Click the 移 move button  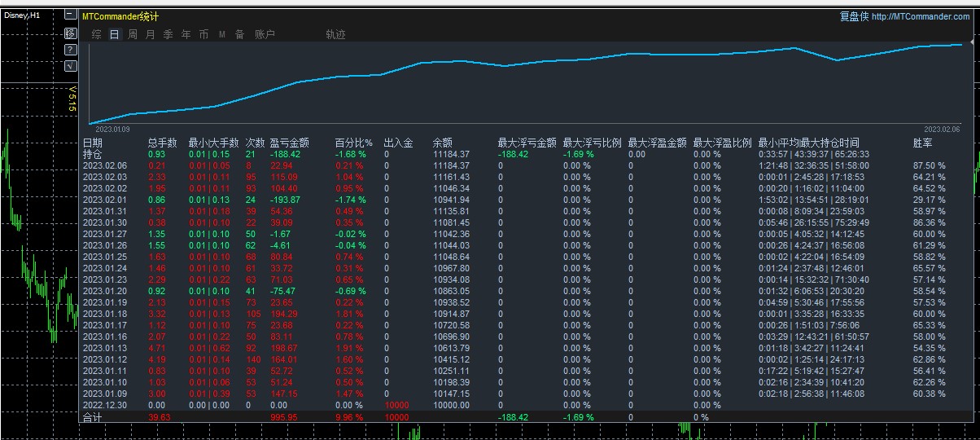[x=70, y=33]
